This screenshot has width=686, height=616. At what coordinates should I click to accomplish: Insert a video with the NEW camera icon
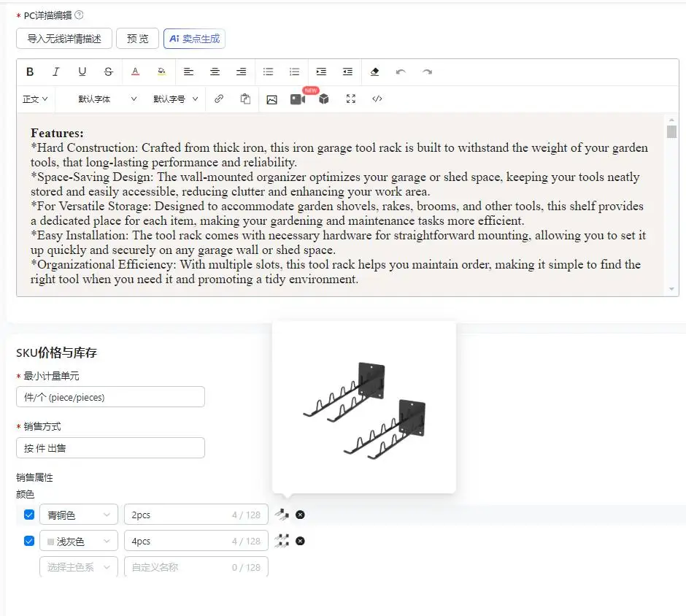[298, 99]
